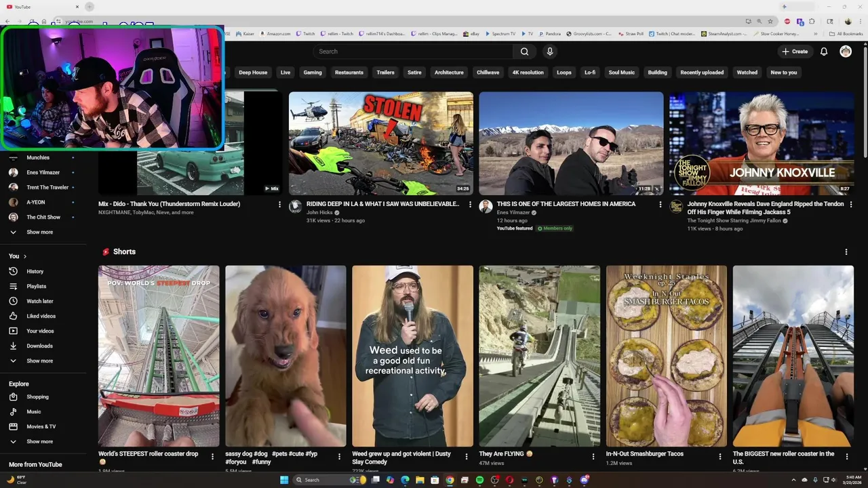
Task: Click the search magnifier button
Action: coord(524,52)
